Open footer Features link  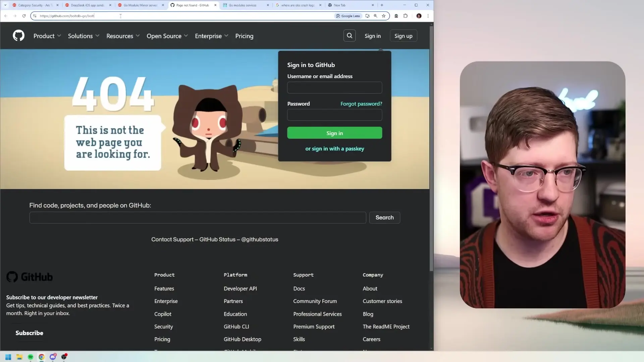click(164, 289)
